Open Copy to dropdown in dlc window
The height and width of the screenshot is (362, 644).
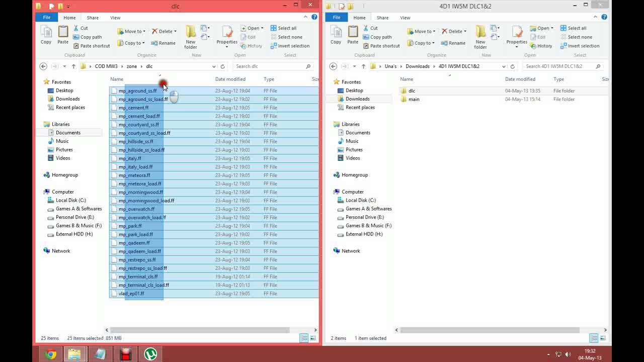tap(131, 43)
